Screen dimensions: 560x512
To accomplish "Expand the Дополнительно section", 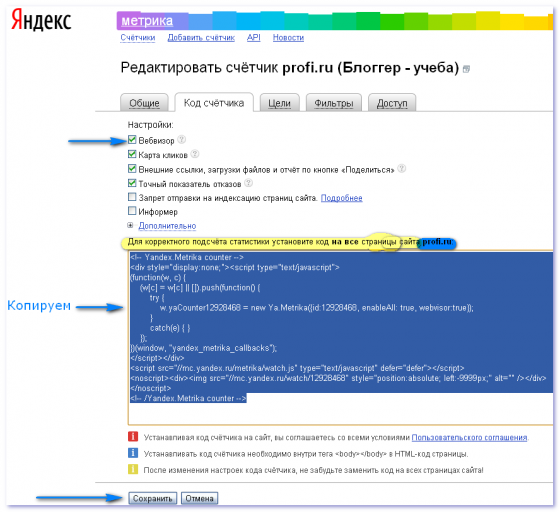I will [167, 226].
